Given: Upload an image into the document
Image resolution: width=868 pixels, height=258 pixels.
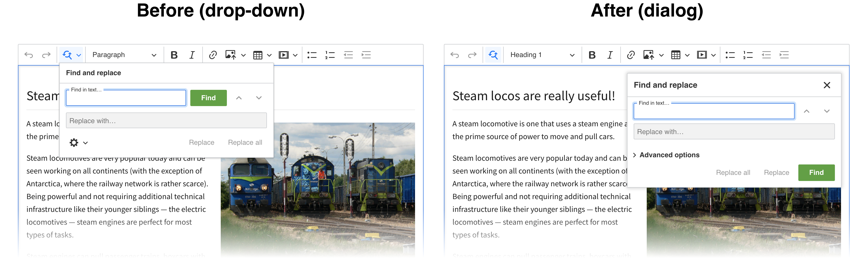Looking at the screenshot, I should point(231,54).
